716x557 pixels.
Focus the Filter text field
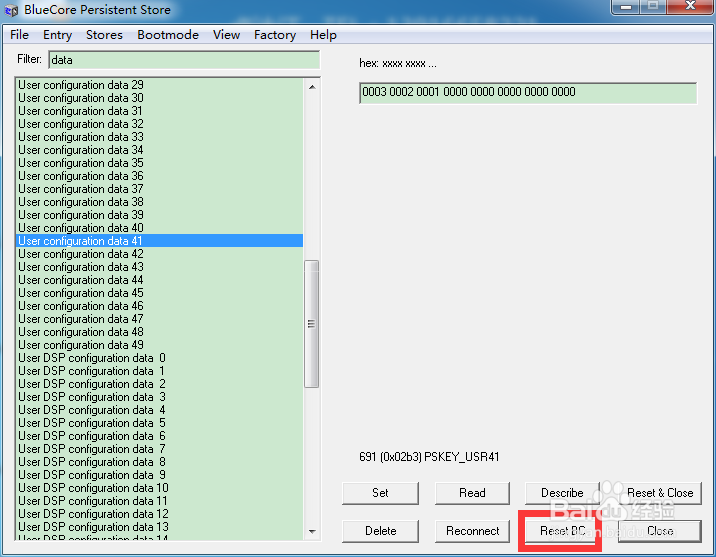coord(184,60)
